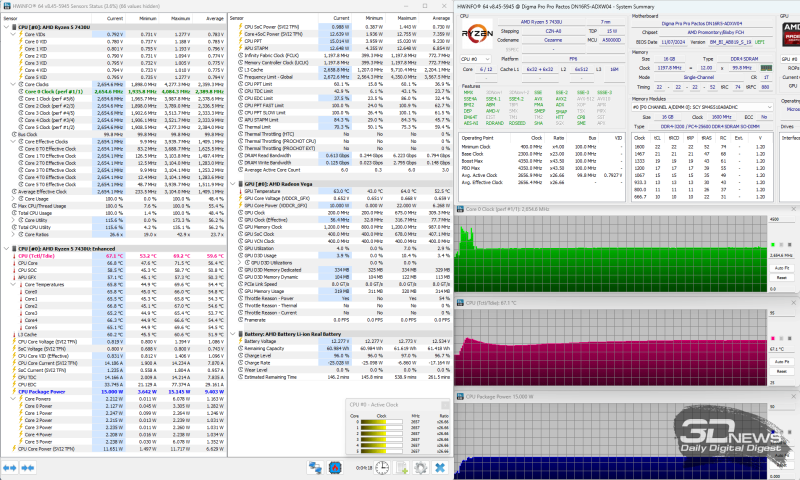Collapse the Battery: AMD Battery group

coord(233,334)
